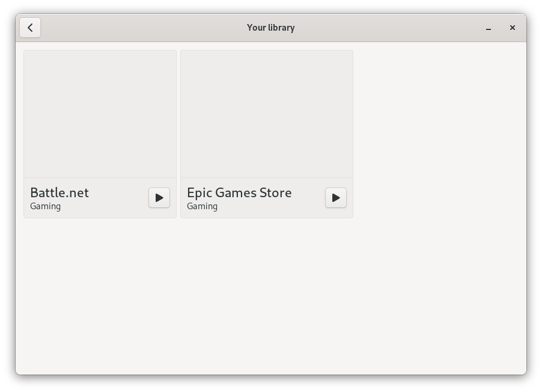Open the Epic Games Store cover image

click(266, 114)
